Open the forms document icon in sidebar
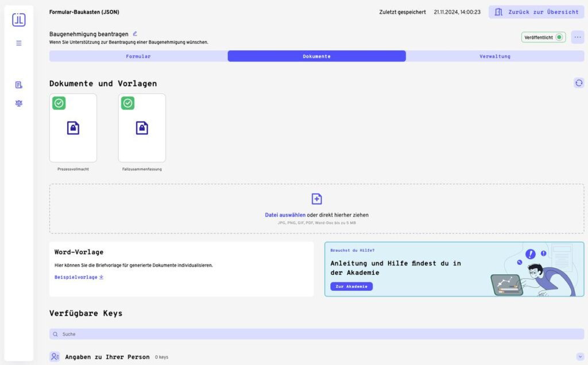 click(x=19, y=85)
